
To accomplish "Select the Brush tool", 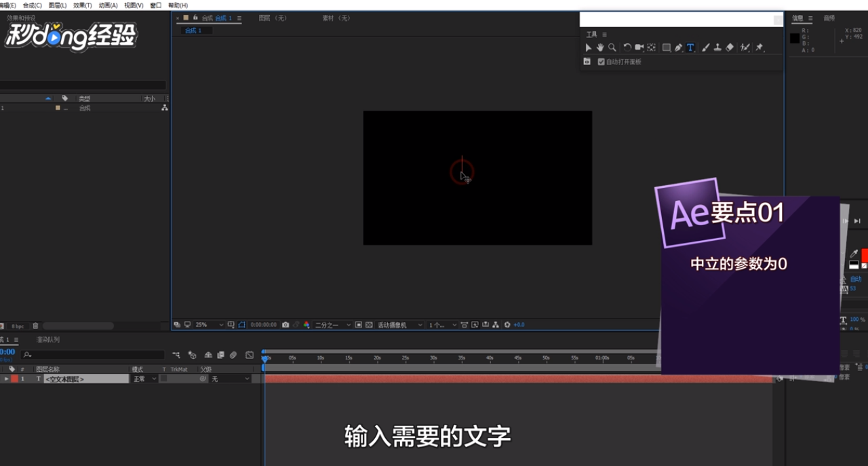I will pyautogui.click(x=705, y=47).
